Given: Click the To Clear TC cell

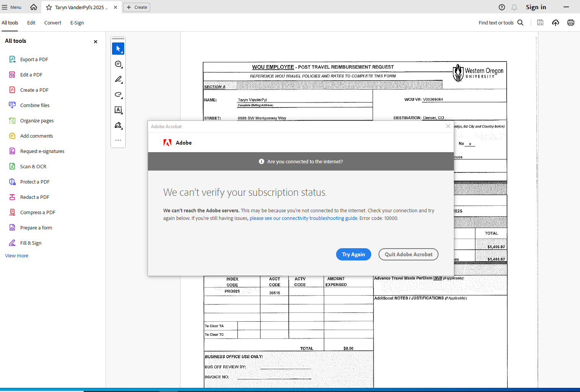Looking at the screenshot, I should (x=221, y=334).
